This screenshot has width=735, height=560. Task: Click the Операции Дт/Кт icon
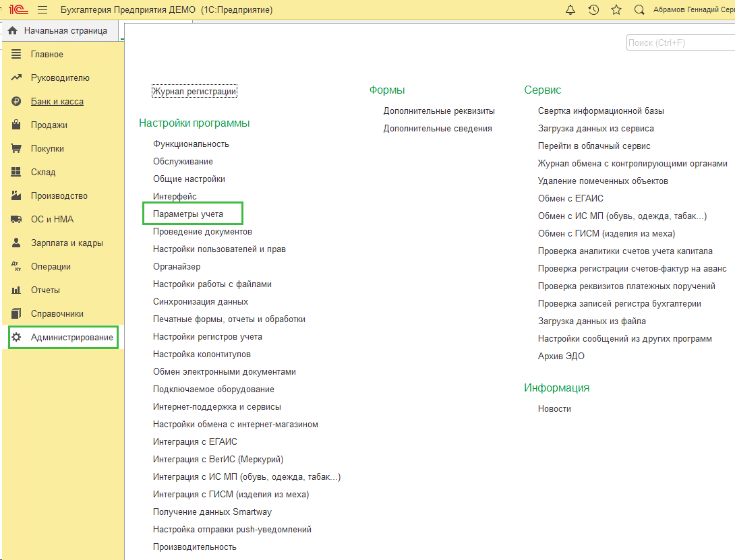tap(16, 266)
